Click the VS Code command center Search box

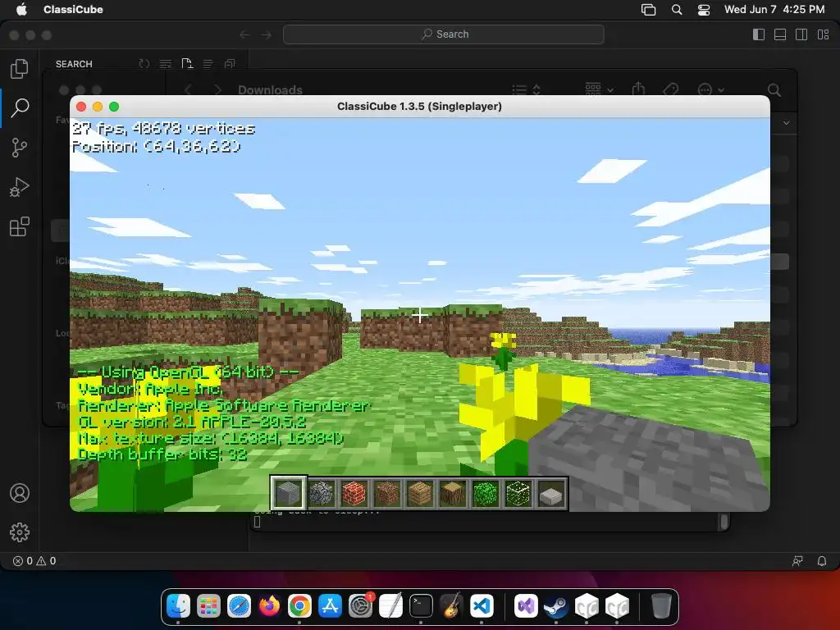[x=444, y=34]
